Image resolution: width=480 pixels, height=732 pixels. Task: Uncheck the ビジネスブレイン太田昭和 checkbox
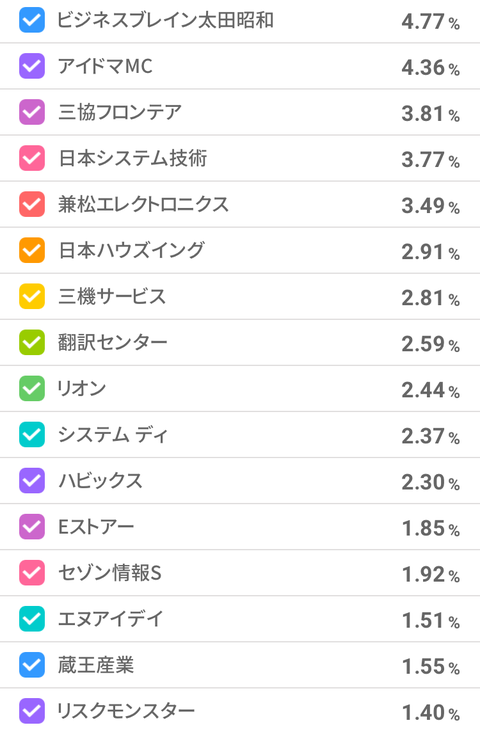coord(32,20)
